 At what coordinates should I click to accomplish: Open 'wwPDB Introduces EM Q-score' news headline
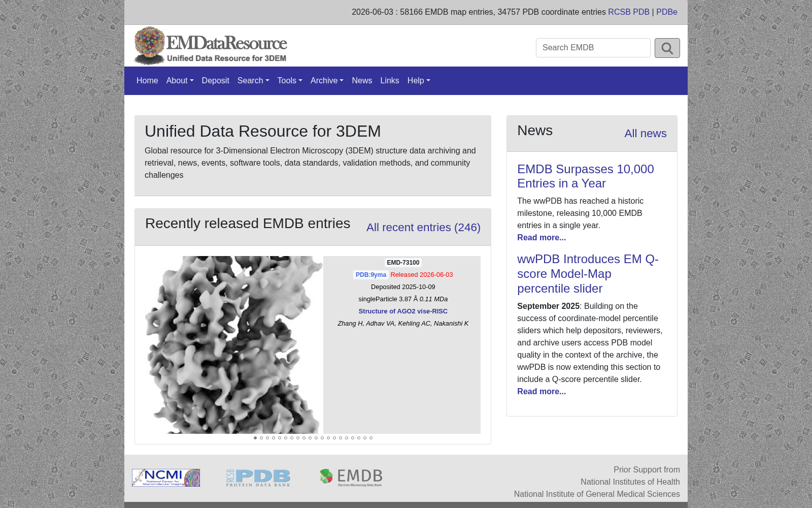588,274
